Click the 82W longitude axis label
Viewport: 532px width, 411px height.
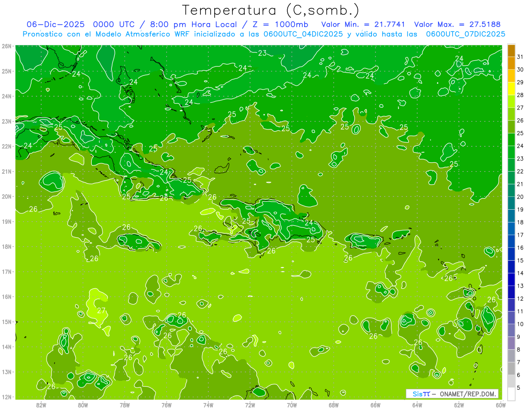click(x=41, y=405)
